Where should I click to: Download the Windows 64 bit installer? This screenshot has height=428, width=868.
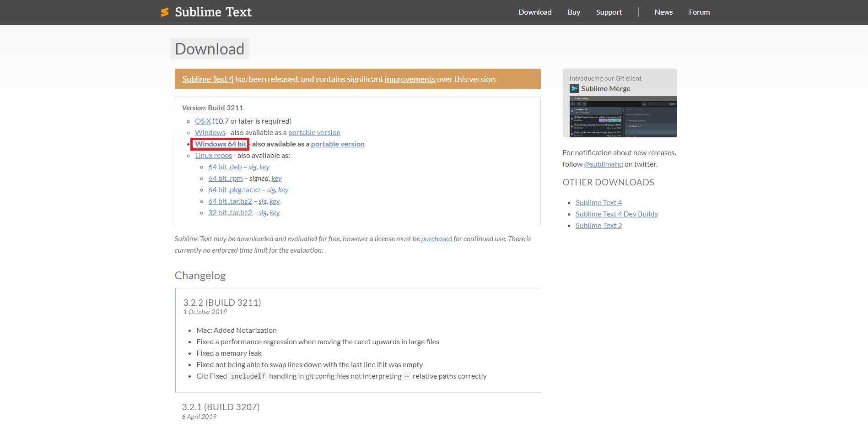click(221, 144)
